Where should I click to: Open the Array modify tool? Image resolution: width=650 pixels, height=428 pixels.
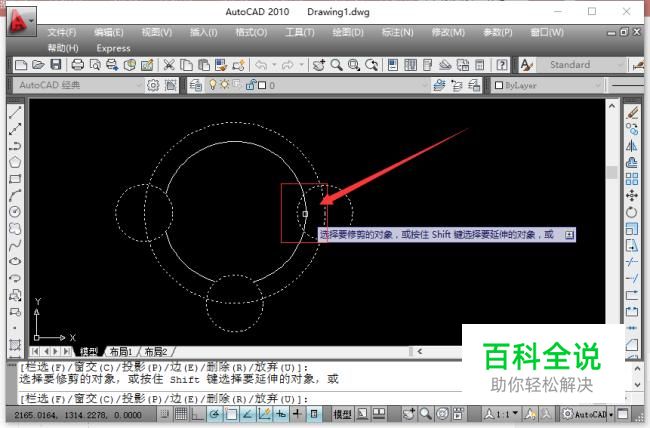[632, 179]
